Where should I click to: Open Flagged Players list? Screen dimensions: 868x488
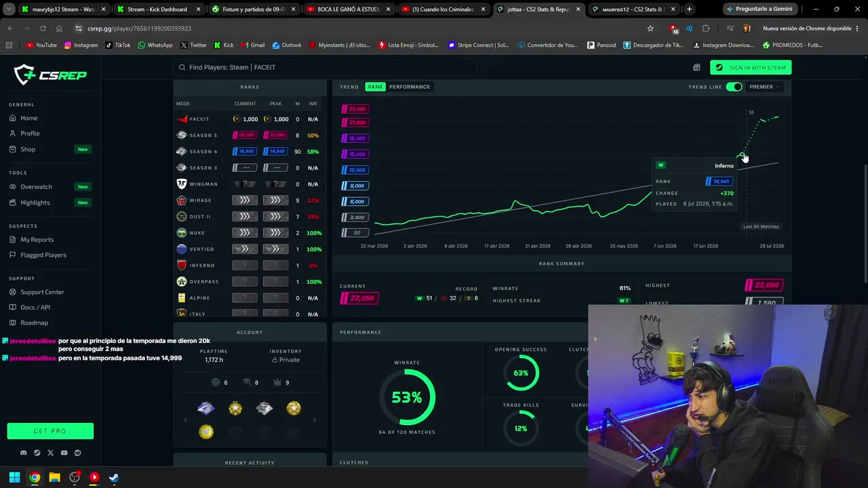[x=43, y=255]
